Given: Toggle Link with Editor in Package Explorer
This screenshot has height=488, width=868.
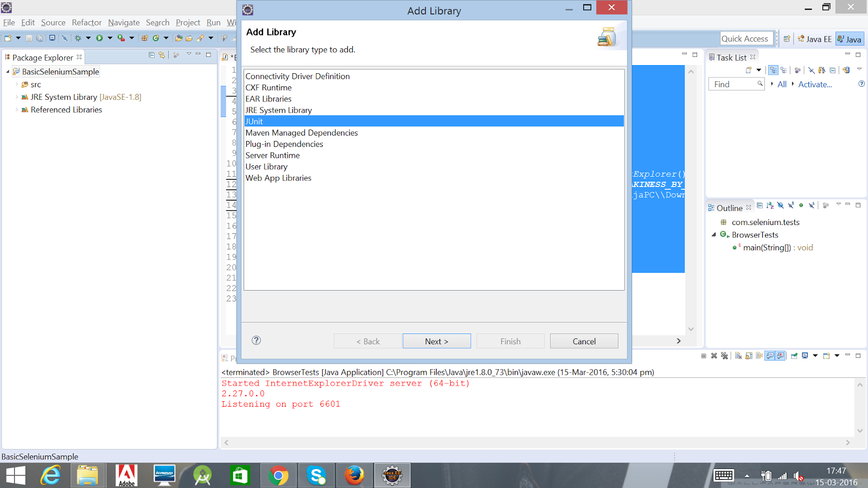Looking at the screenshot, I should tap(162, 55).
